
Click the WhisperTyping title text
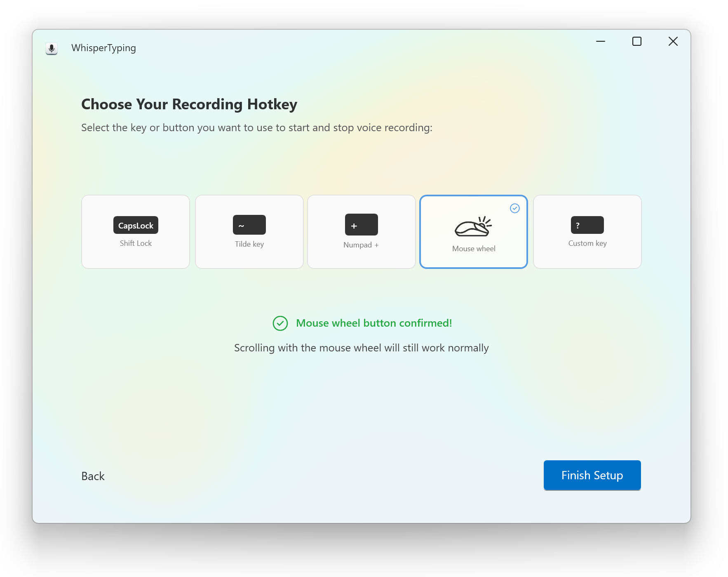103,48
